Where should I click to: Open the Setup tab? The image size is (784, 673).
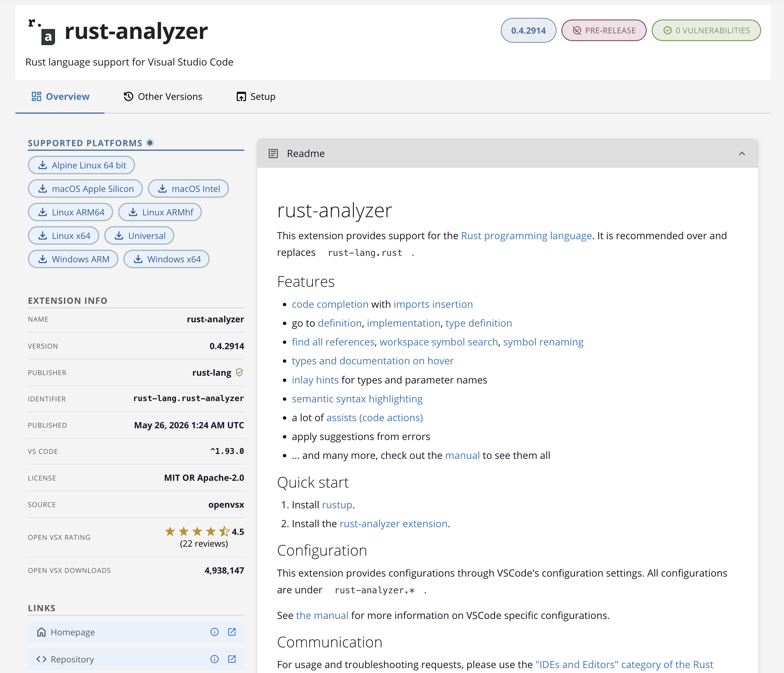(256, 97)
